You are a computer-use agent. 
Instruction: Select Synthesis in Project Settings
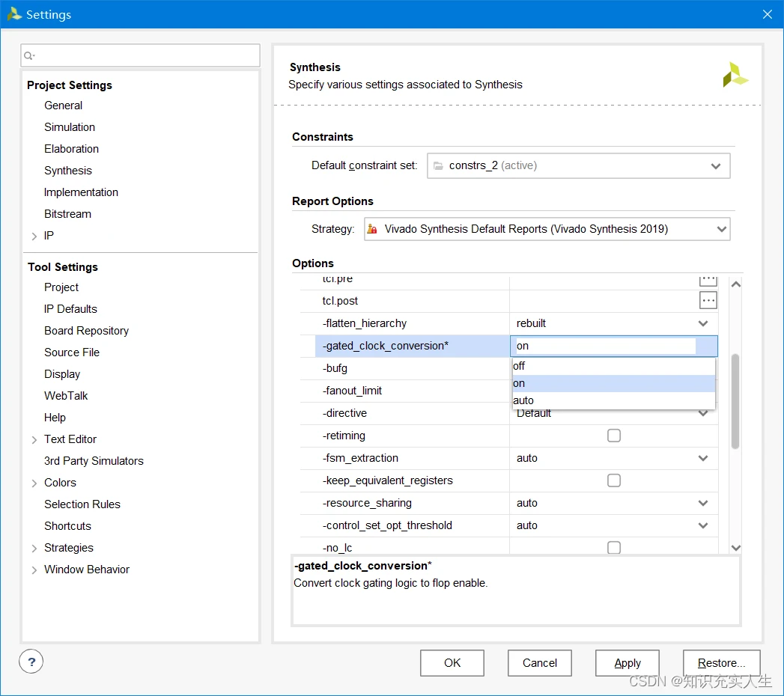click(x=68, y=171)
